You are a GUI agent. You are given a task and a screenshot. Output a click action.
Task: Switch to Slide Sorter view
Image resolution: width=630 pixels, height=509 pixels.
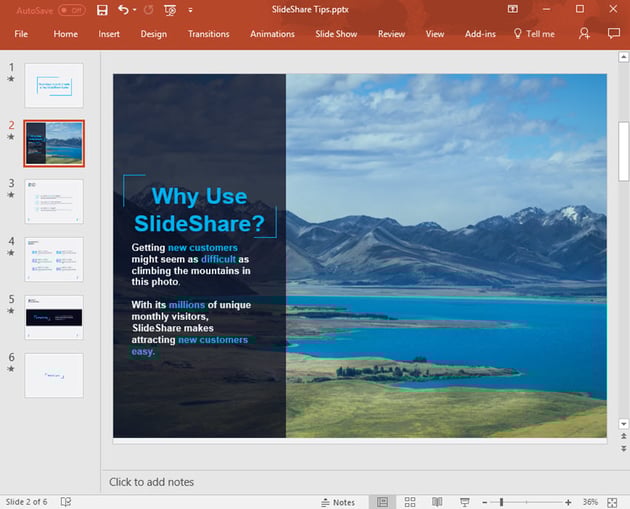click(x=410, y=502)
